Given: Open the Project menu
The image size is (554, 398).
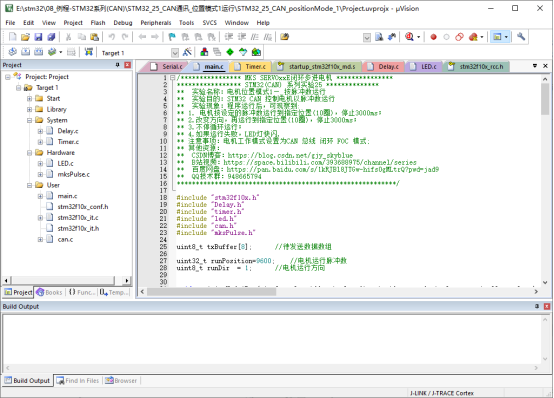Looking at the screenshot, I should tap(73, 23).
